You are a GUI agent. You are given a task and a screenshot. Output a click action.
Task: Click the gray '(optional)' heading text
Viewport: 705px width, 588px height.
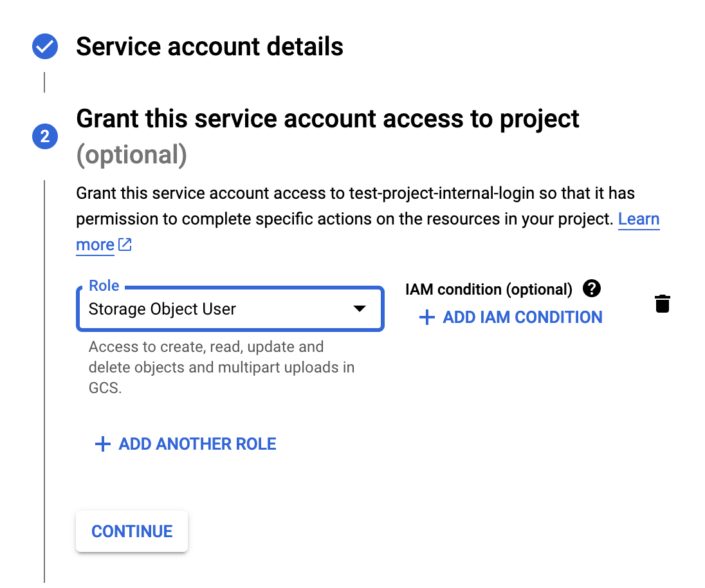coord(131,155)
